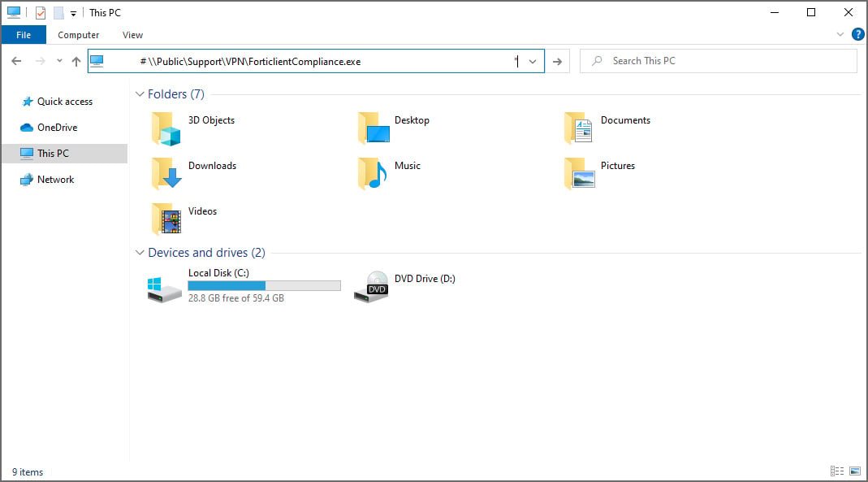
Task: Collapse the Folders (7) section
Action: click(x=140, y=94)
